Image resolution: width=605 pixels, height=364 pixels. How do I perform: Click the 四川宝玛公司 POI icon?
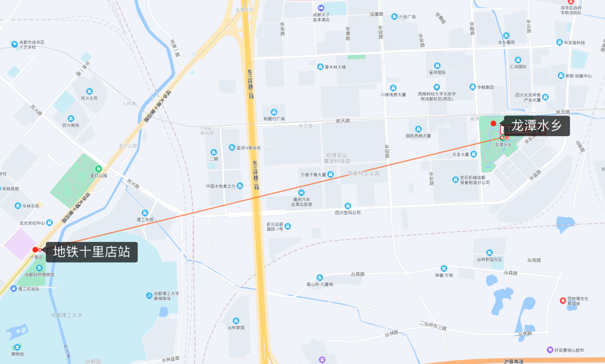[348, 206]
